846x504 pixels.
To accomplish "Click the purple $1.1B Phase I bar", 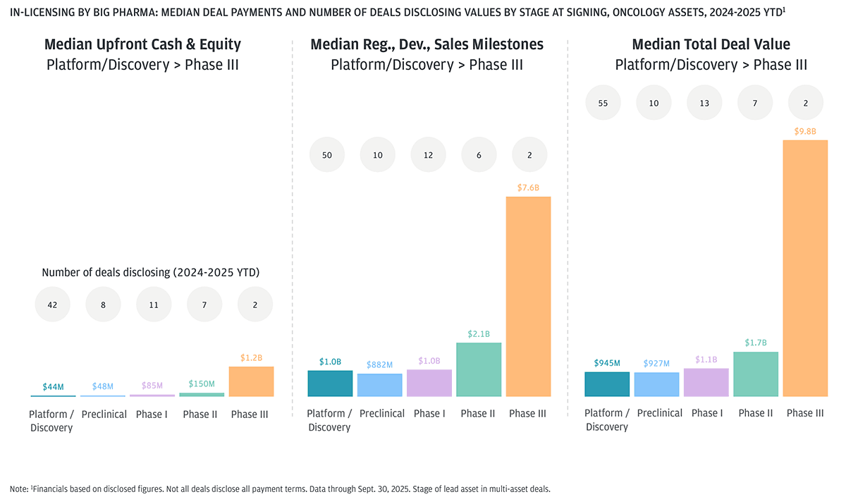I will coord(706,382).
